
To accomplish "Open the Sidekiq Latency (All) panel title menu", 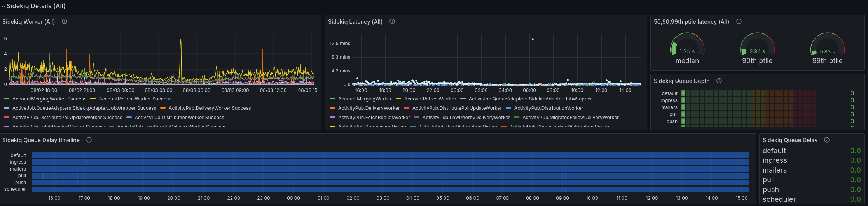I will point(355,22).
